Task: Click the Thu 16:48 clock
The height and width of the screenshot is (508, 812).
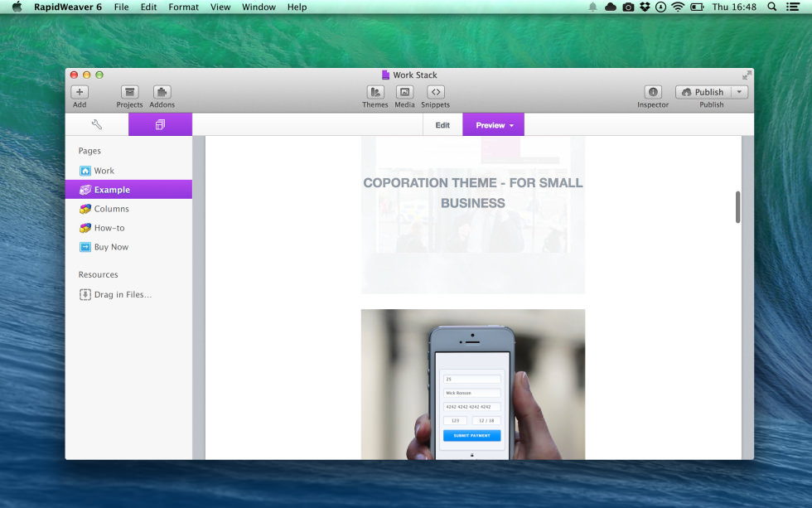Action: tap(734, 7)
